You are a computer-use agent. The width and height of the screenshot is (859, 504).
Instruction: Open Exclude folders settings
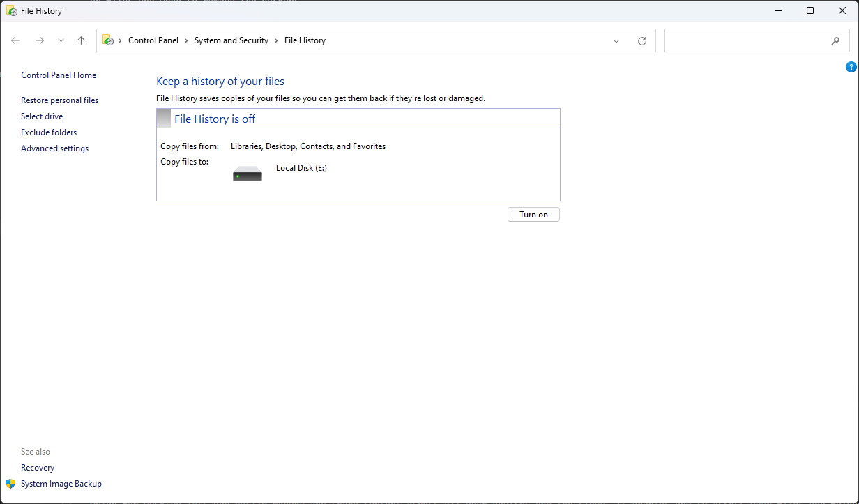pos(49,132)
